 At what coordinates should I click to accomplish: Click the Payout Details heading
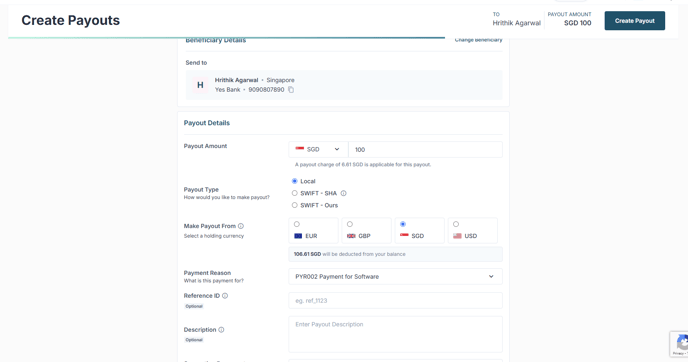[x=207, y=123]
